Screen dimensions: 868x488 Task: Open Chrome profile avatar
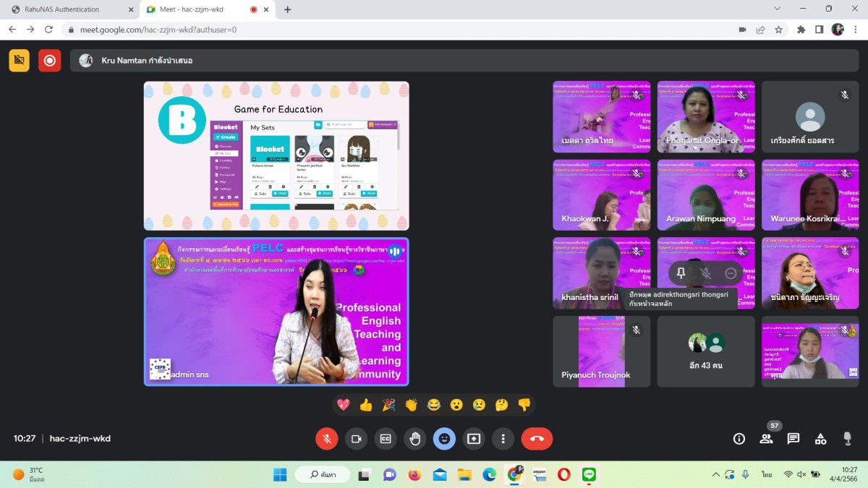pyautogui.click(x=838, y=30)
